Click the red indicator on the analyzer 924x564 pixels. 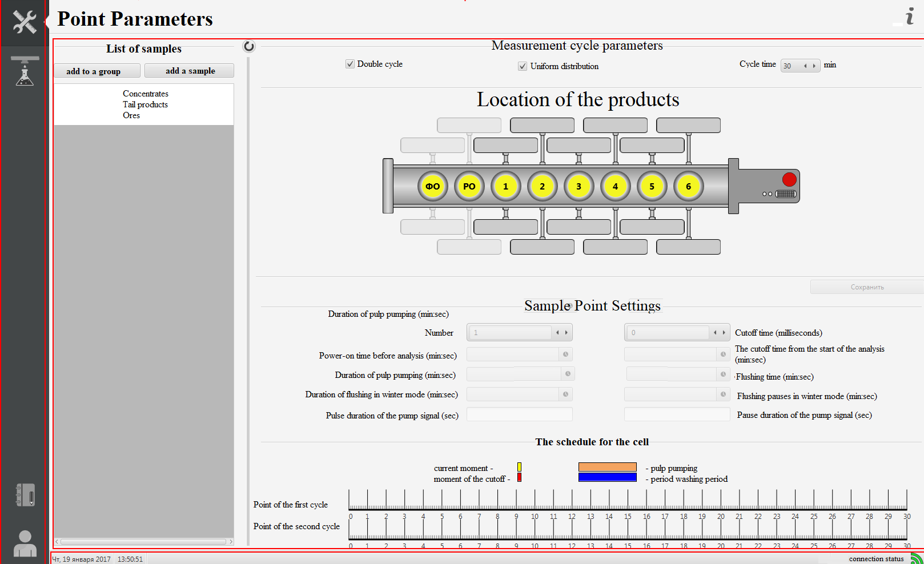point(789,179)
